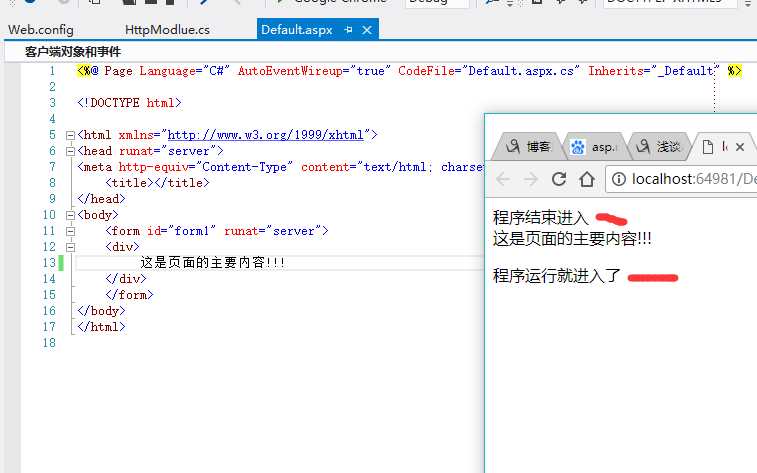Close the active localhost browser tab
Image resolution: width=757 pixels, height=473 pixels.
point(740,147)
